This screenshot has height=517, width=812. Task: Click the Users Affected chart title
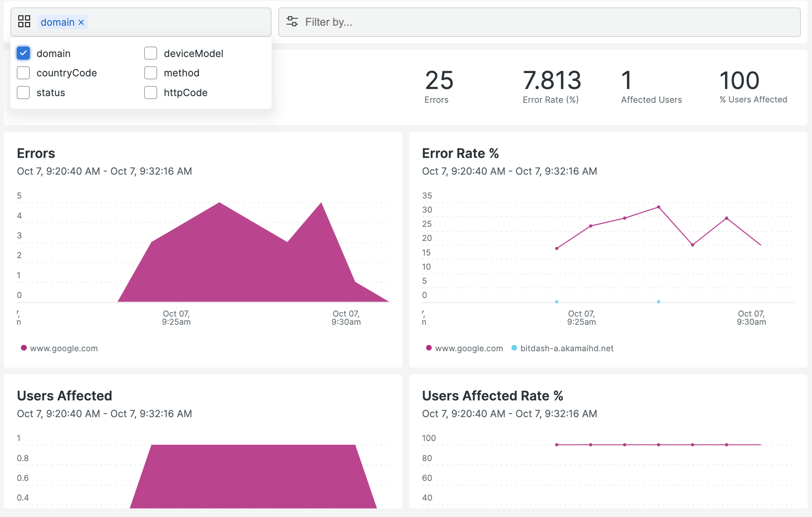64,396
